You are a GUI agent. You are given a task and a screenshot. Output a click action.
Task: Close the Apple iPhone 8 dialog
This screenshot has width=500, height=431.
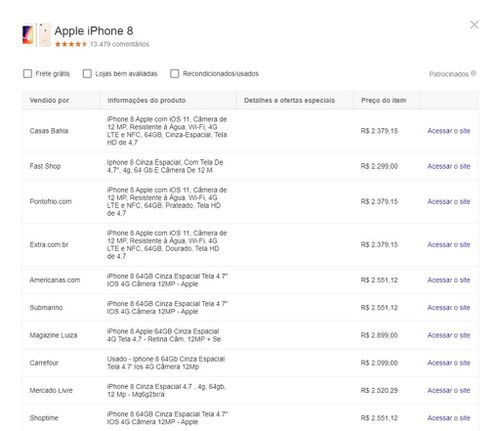[x=474, y=25]
